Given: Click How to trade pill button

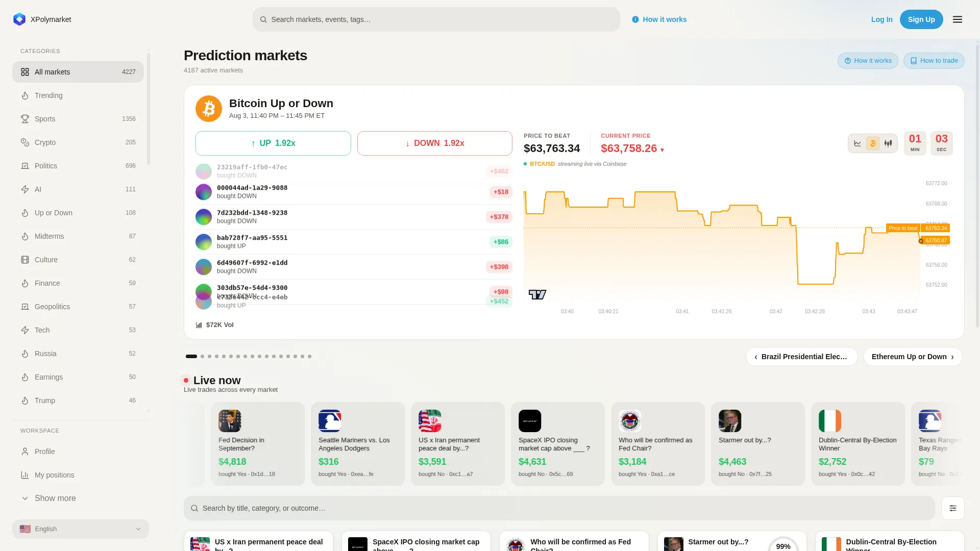Looking at the screenshot, I should click(x=934, y=61).
